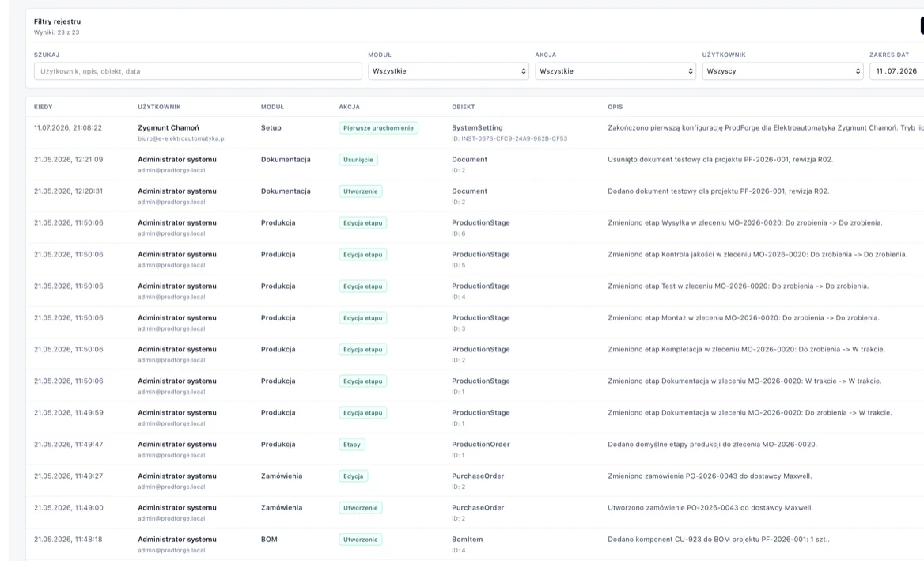The width and height of the screenshot is (924, 561).
Task: Click description Zmieniono zamówienie PO-2026-0043
Action: (710, 476)
